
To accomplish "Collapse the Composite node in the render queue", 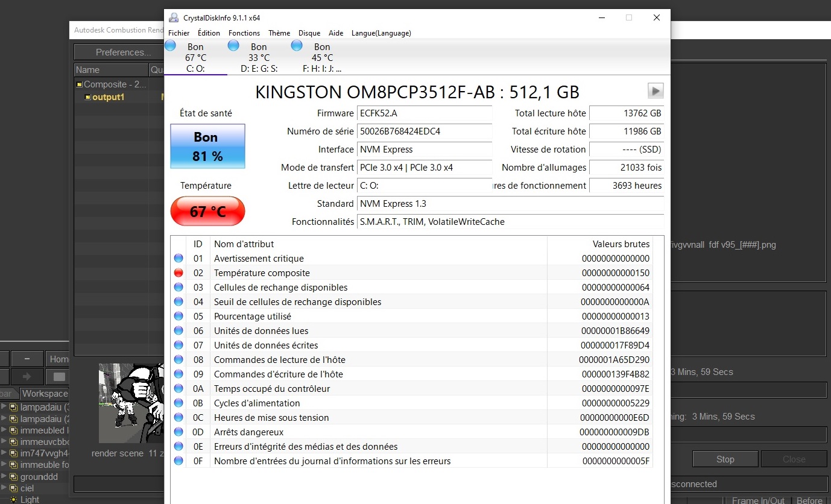I will click(x=79, y=84).
